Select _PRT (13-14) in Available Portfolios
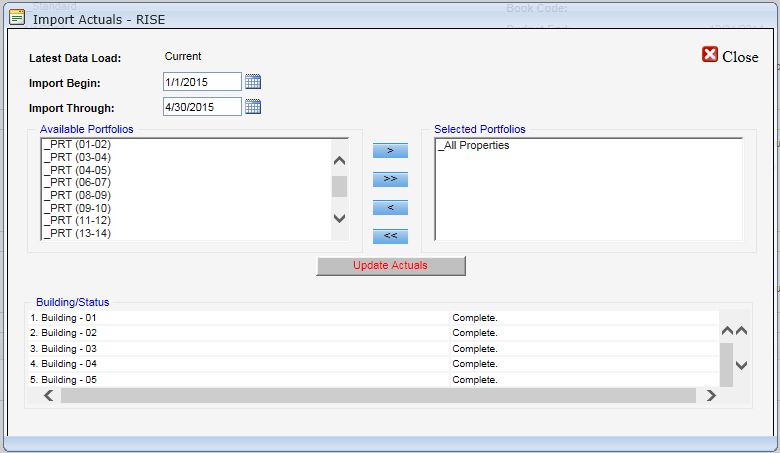 [x=77, y=233]
